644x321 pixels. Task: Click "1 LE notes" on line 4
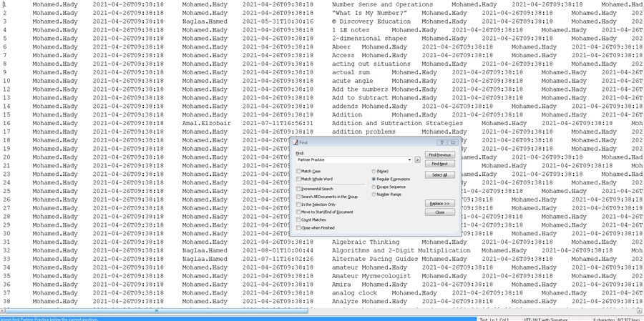pyautogui.click(x=351, y=30)
